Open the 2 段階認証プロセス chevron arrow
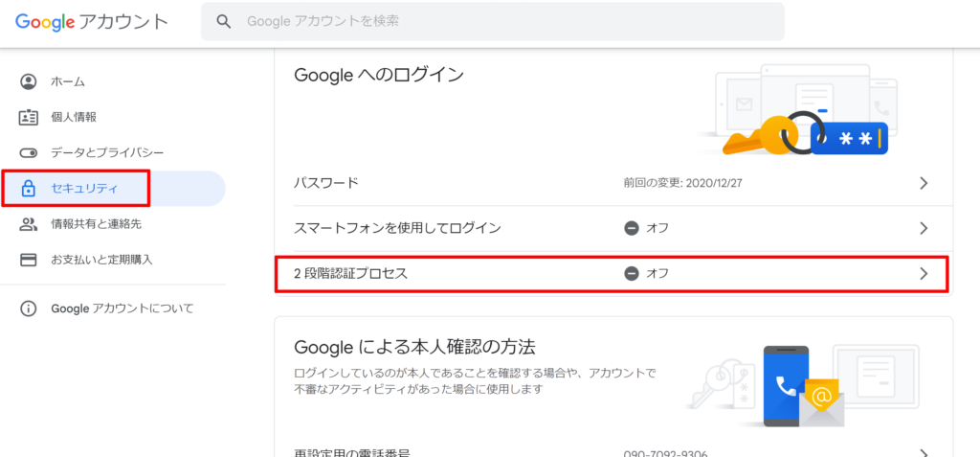Viewport: 980px width, 457px height. [x=923, y=273]
